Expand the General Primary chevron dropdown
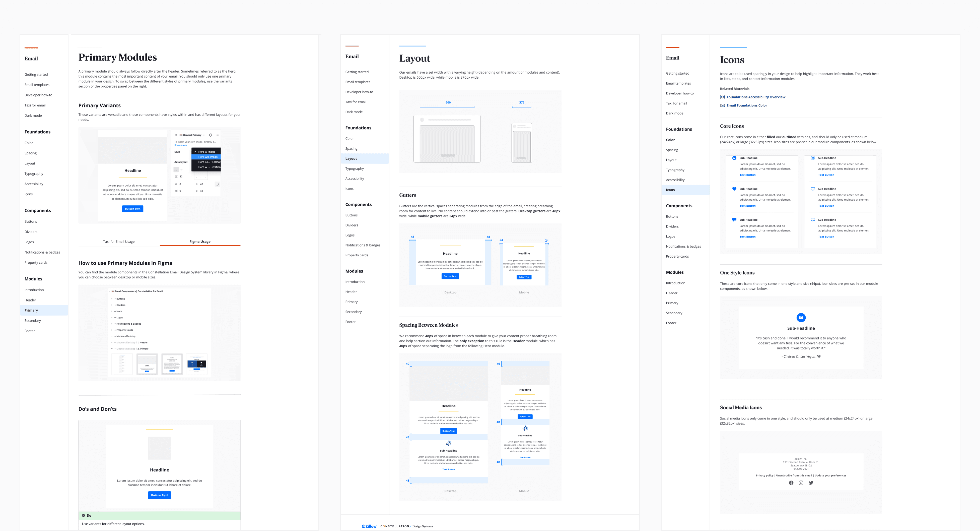Image resolution: width=980 pixels, height=531 pixels. 204,135
